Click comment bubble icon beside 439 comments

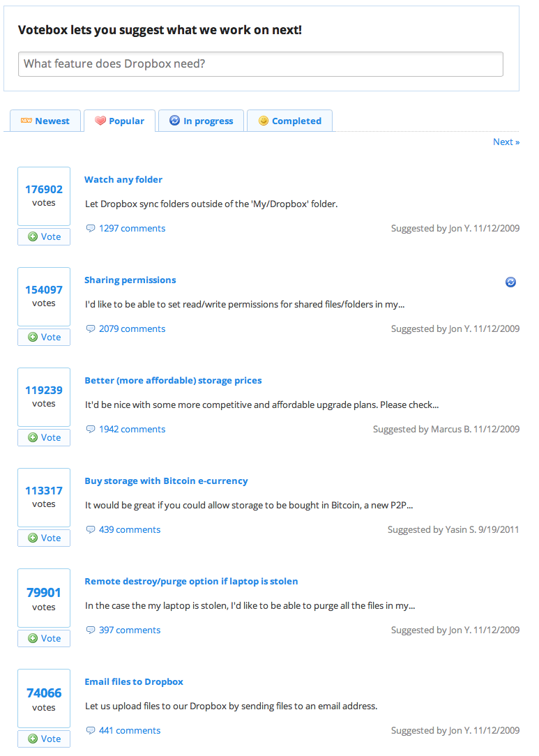click(90, 529)
